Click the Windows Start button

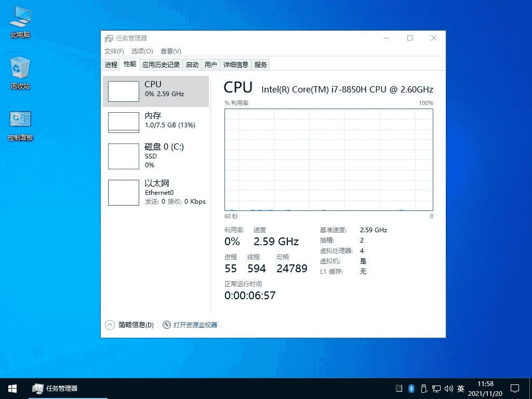click(12, 388)
